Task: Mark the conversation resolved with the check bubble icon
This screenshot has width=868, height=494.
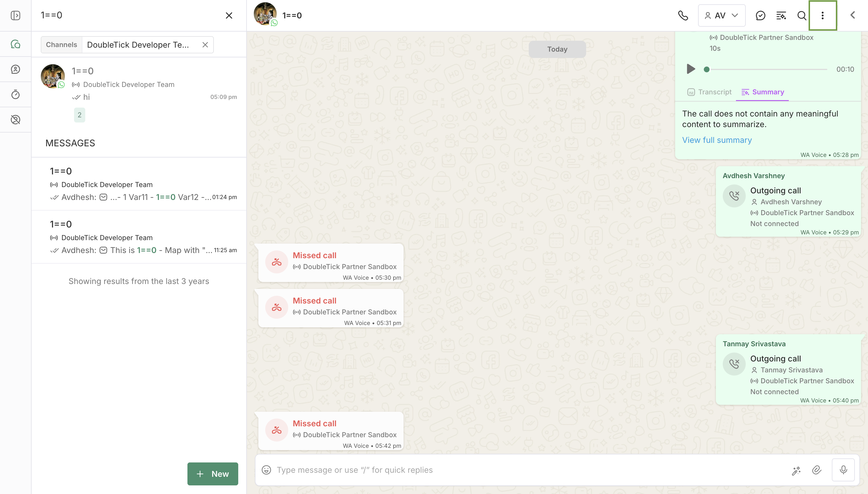Action: pyautogui.click(x=760, y=15)
